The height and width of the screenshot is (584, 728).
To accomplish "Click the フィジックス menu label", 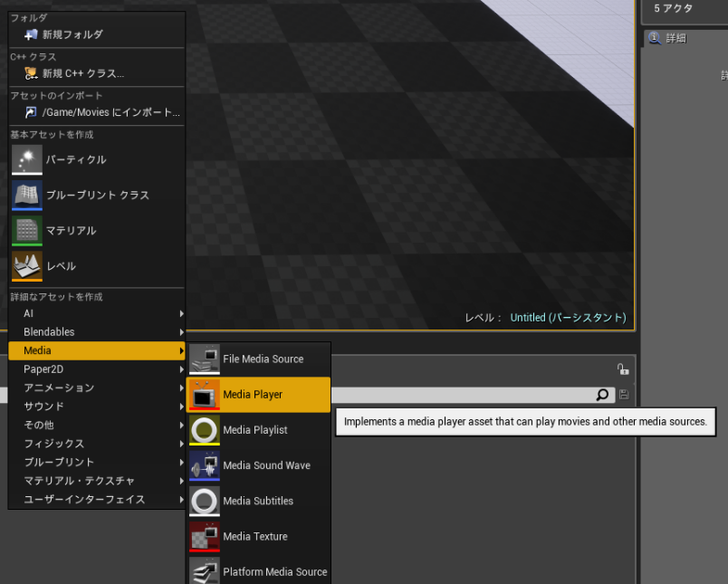I will coord(53,444).
